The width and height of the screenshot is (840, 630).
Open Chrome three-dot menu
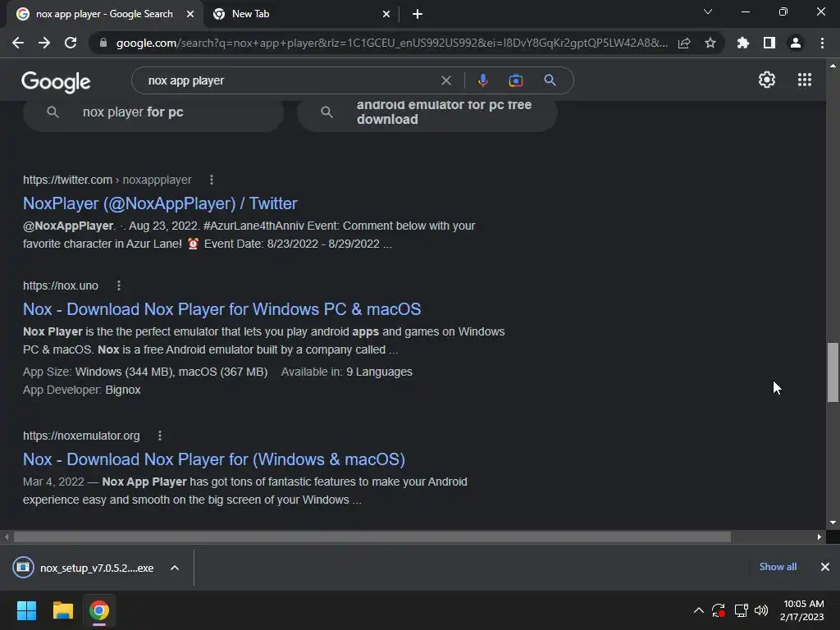pos(822,43)
